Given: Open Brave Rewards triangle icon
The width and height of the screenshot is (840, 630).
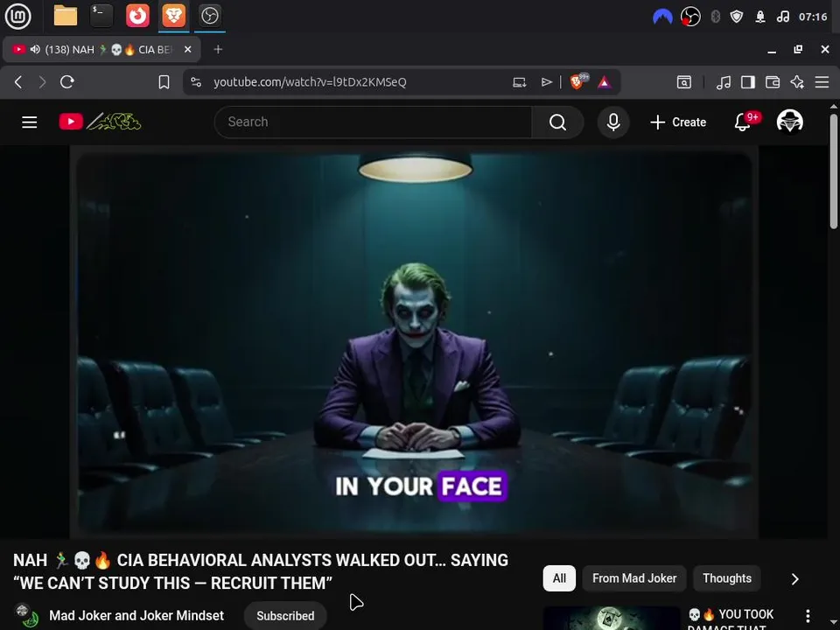Looking at the screenshot, I should point(605,82).
